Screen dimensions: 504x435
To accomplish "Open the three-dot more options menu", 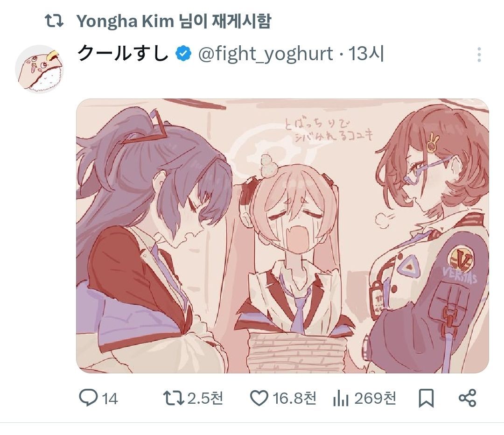I will click(479, 55).
